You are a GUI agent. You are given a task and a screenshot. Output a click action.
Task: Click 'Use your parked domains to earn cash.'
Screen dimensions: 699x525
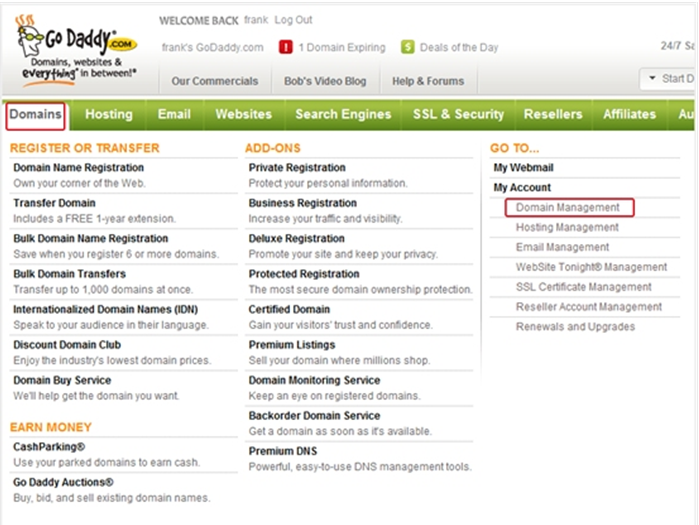point(107,463)
